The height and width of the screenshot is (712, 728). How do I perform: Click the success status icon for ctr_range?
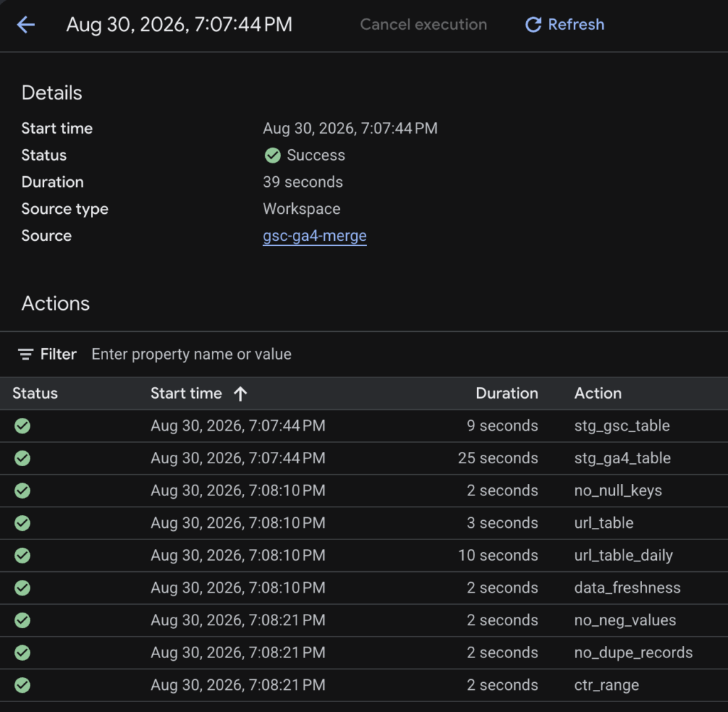coord(22,685)
